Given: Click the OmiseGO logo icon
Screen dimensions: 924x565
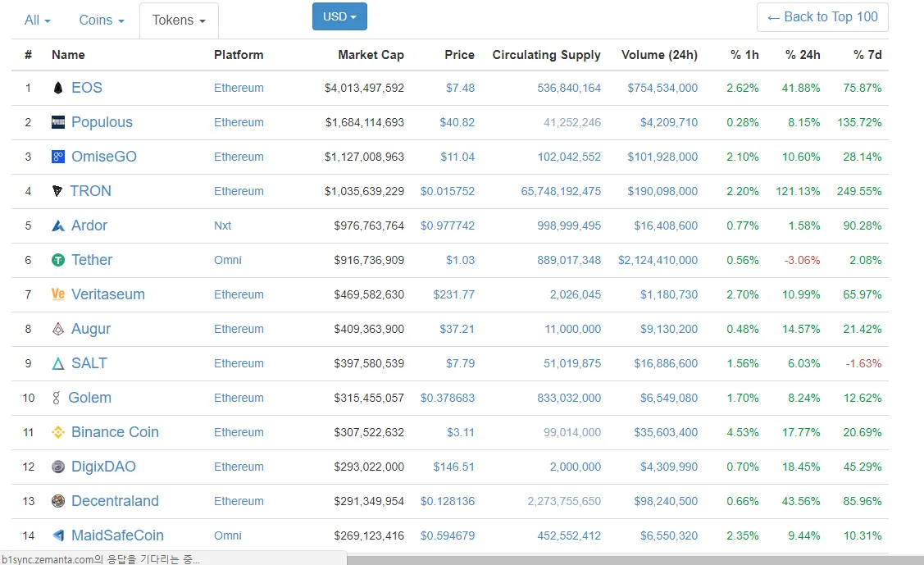Looking at the screenshot, I should (57, 157).
